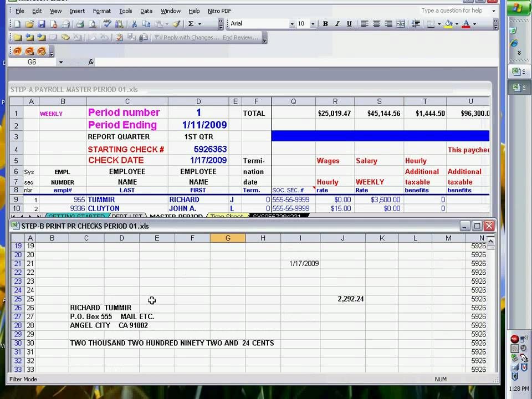Image resolution: width=532 pixels, height=399 pixels.
Task: Click the Align Left icon
Action: (x=364, y=24)
